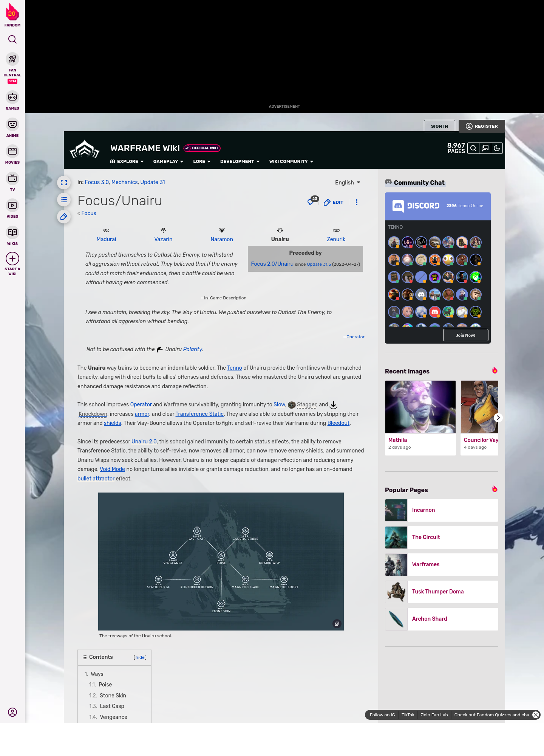Click the Warframe lotus logo
The width and height of the screenshot is (544, 756).
point(85,149)
